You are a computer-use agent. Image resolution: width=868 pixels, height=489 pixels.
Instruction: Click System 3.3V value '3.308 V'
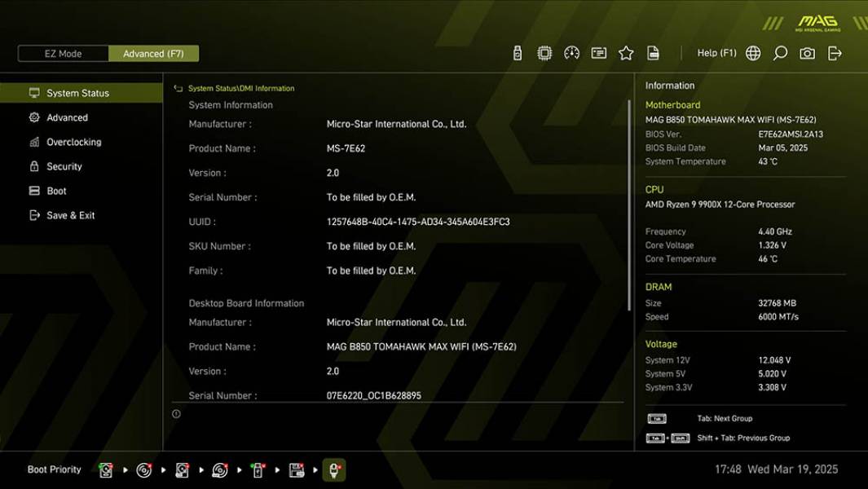click(x=772, y=387)
